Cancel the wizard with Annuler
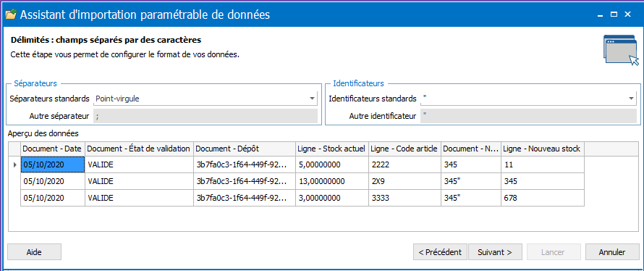Image resolution: width=644 pixels, height=271 pixels. (612, 252)
